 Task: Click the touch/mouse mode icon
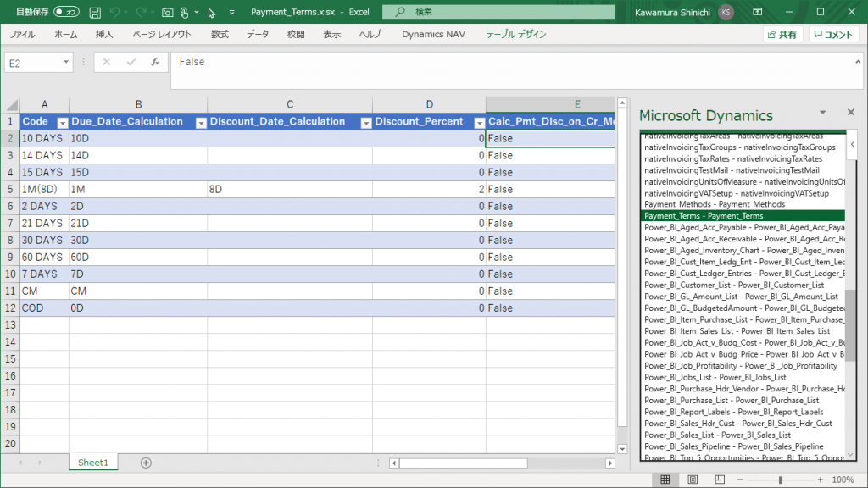coord(184,13)
